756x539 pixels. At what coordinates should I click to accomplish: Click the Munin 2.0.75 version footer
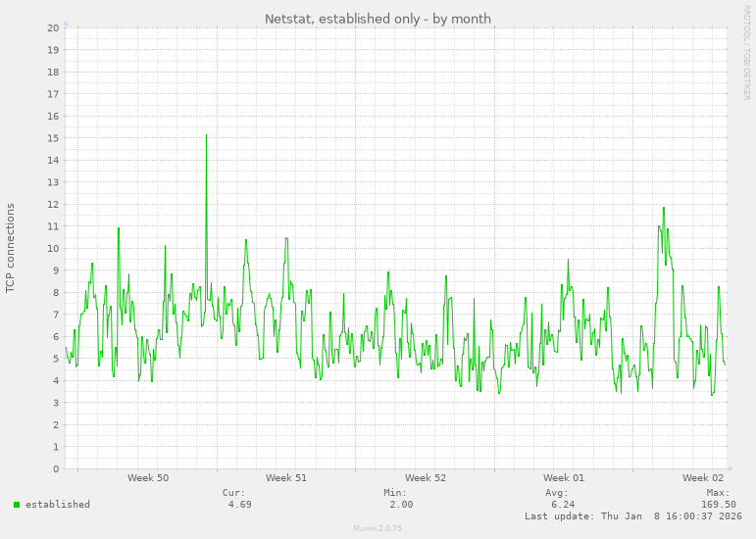pos(378,528)
